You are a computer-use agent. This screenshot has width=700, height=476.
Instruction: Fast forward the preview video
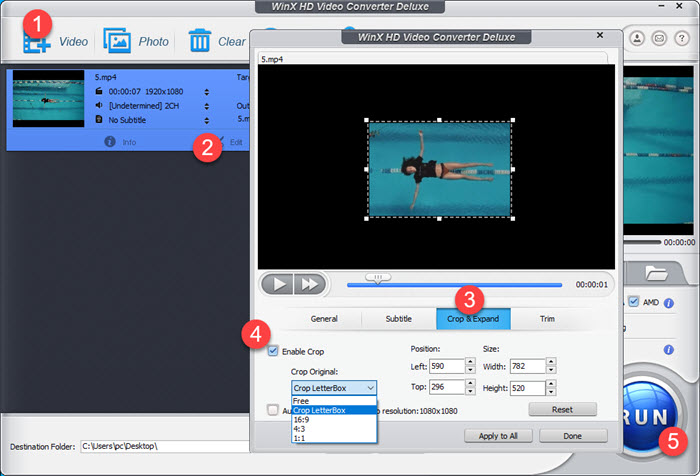click(x=309, y=284)
